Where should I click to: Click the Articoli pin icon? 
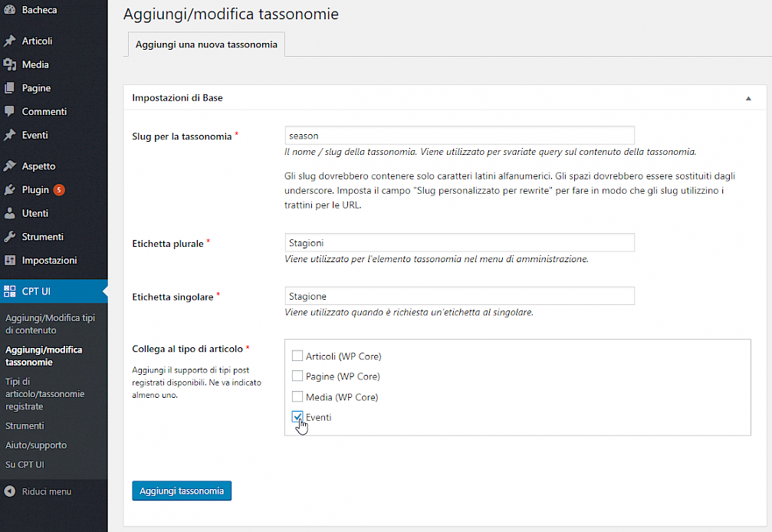10,41
